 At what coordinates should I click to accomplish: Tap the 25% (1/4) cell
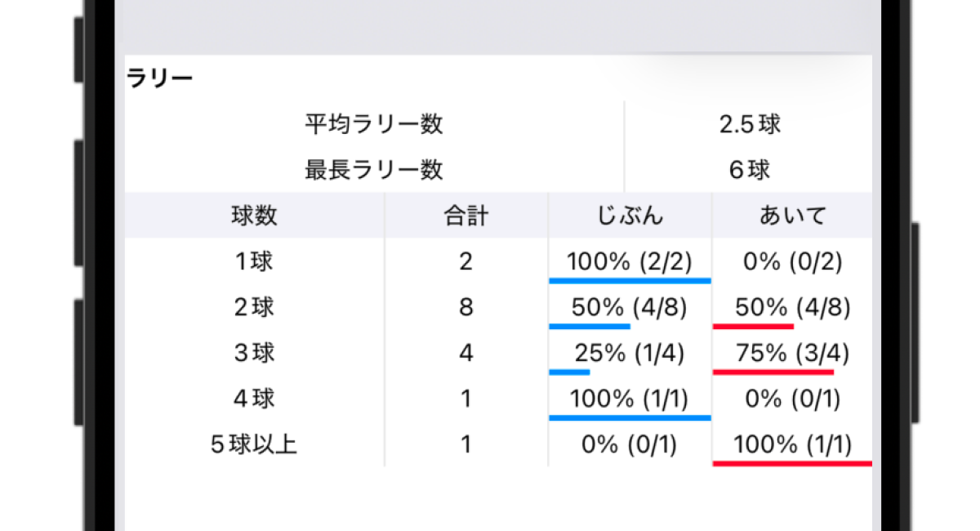[630, 353]
